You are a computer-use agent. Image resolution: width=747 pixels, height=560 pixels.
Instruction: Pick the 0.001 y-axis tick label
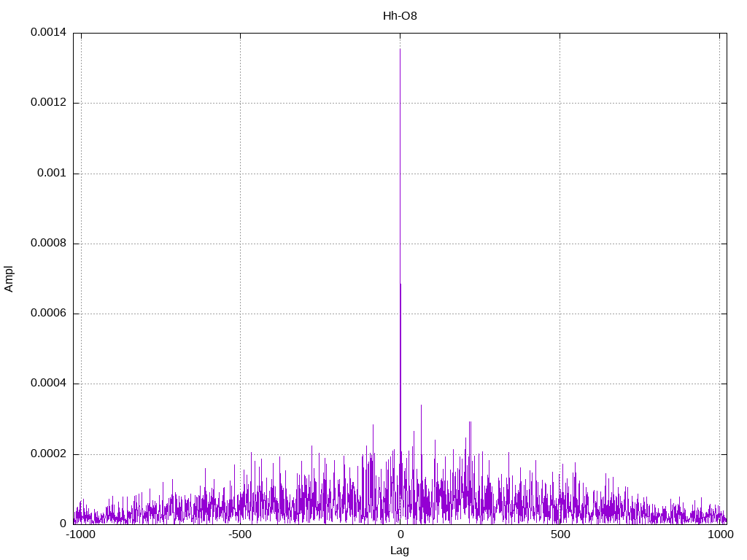pos(51,174)
